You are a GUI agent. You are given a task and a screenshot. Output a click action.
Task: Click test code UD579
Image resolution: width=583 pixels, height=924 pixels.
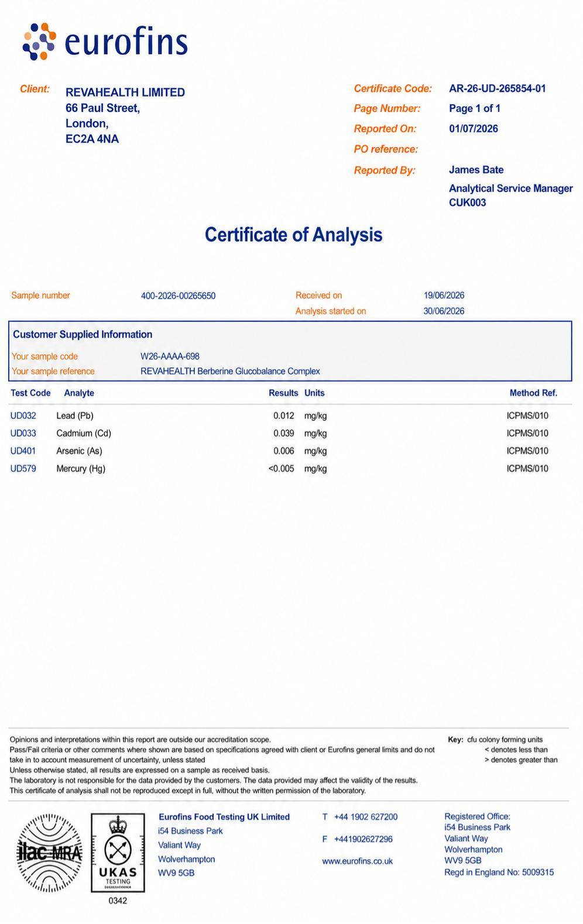click(23, 469)
